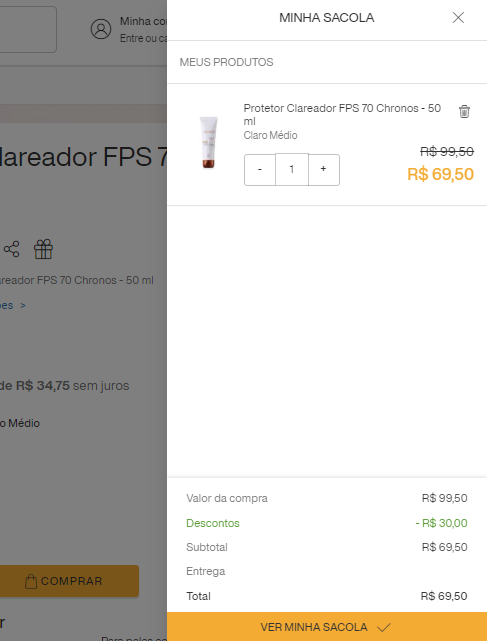The image size is (487, 641).
Task: Go to Ver Minha Sacola
Action: (x=327, y=627)
